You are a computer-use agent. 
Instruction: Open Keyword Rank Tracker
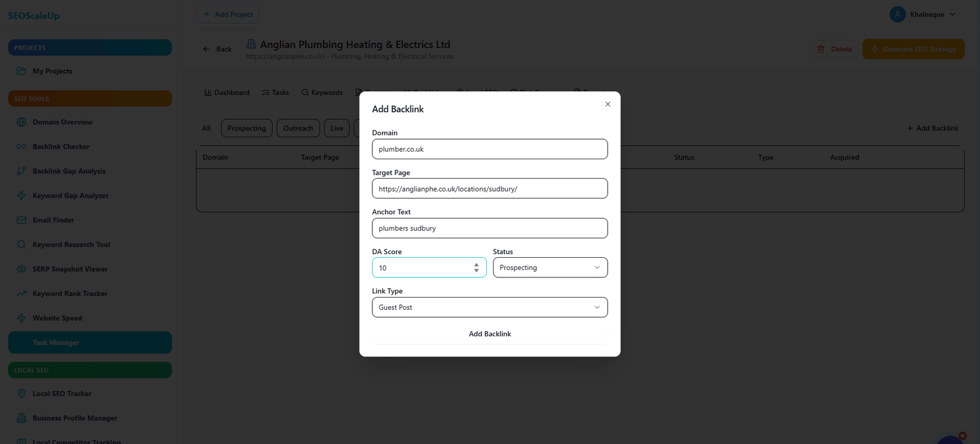tap(89, 293)
